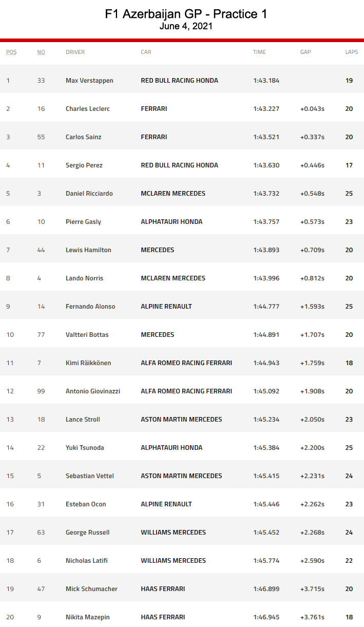The image size is (364, 627).
Task: Click the POS column header
Action: (11, 52)
